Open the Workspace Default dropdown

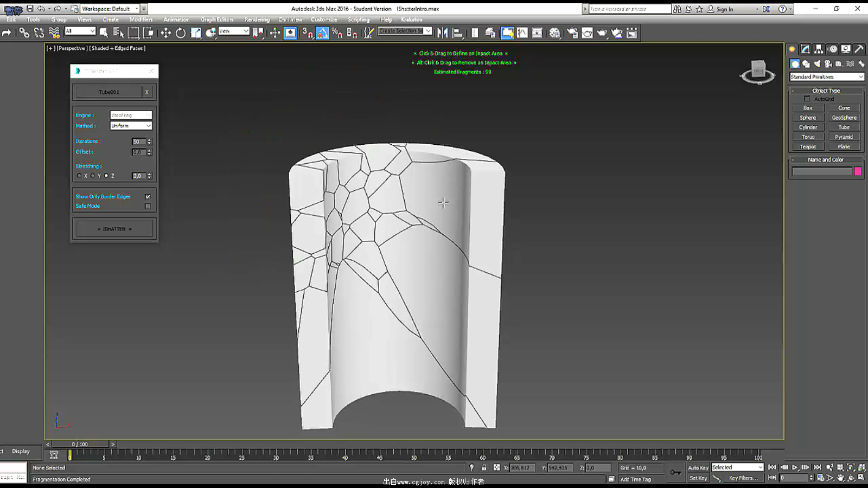coord(110,9)
